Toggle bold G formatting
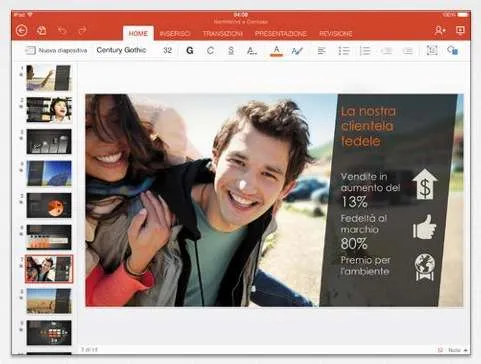481x364 pixels. click(x=190, y=51)
